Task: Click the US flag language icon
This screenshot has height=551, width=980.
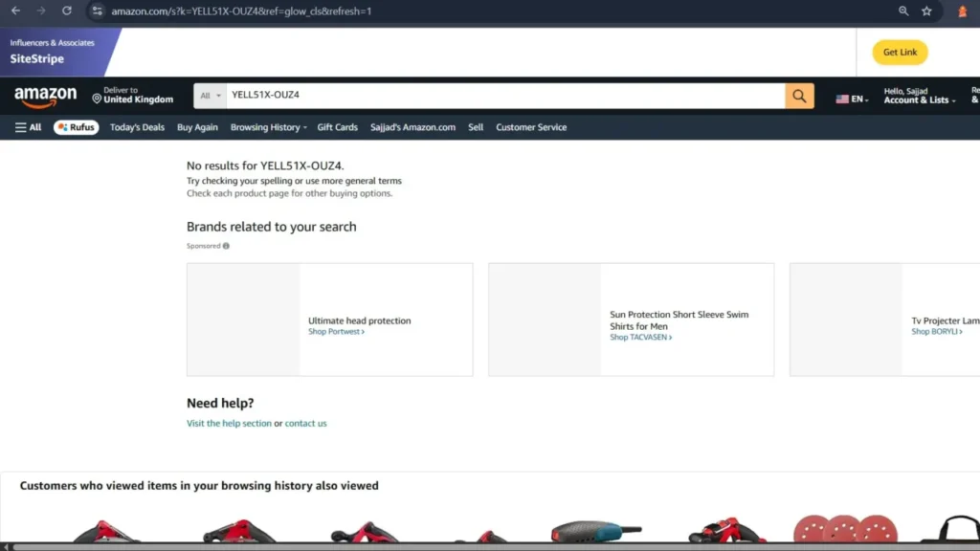Action: point(842,99)
